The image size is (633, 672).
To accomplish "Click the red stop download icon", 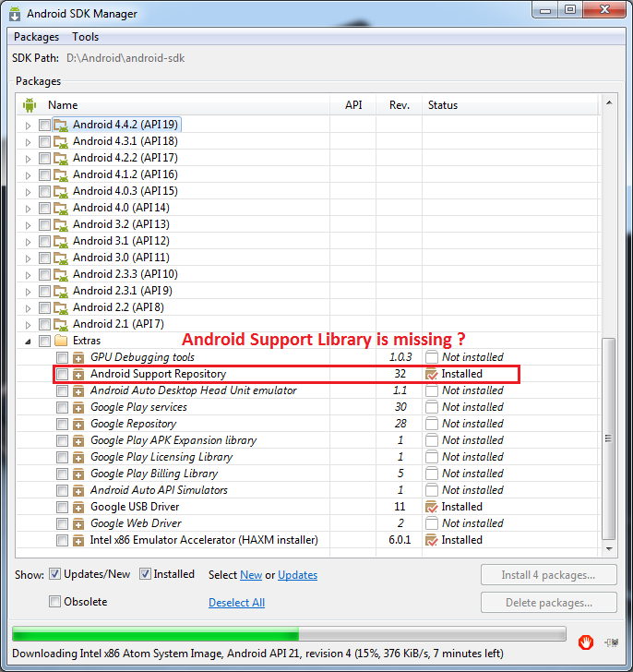I will pyautogui.click(x=585, y=642).
